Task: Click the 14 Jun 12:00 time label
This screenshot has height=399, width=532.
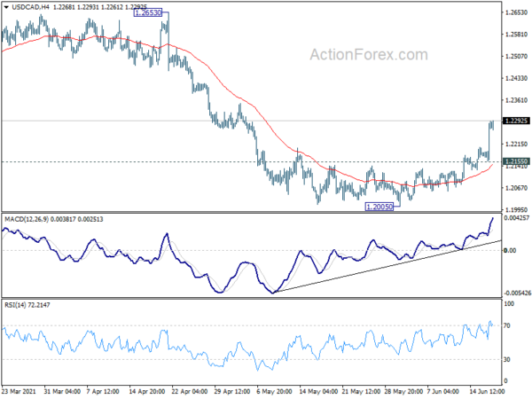Action: 487,391
